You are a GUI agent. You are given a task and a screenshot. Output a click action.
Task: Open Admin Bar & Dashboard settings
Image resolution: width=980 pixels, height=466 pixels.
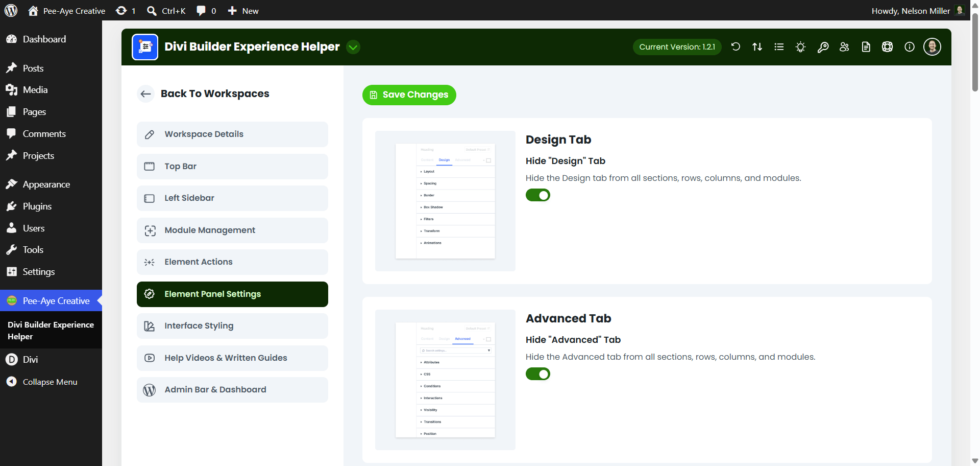pyautogui.click(x=232, y=390)
